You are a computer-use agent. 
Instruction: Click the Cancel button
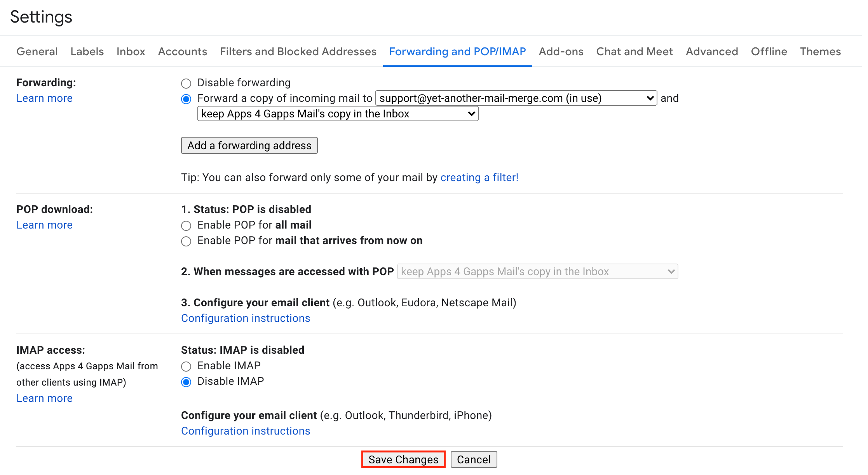(x=473, y=459)
